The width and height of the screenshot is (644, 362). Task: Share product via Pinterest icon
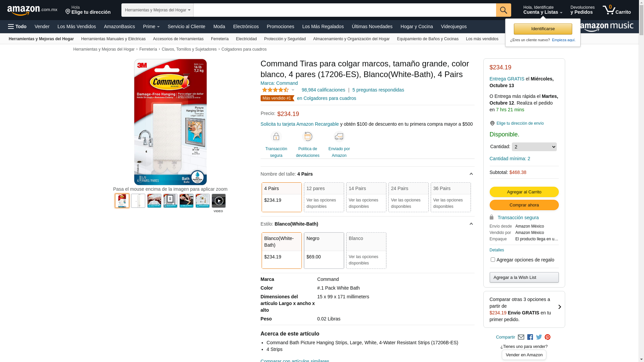[x=547, y=337]
